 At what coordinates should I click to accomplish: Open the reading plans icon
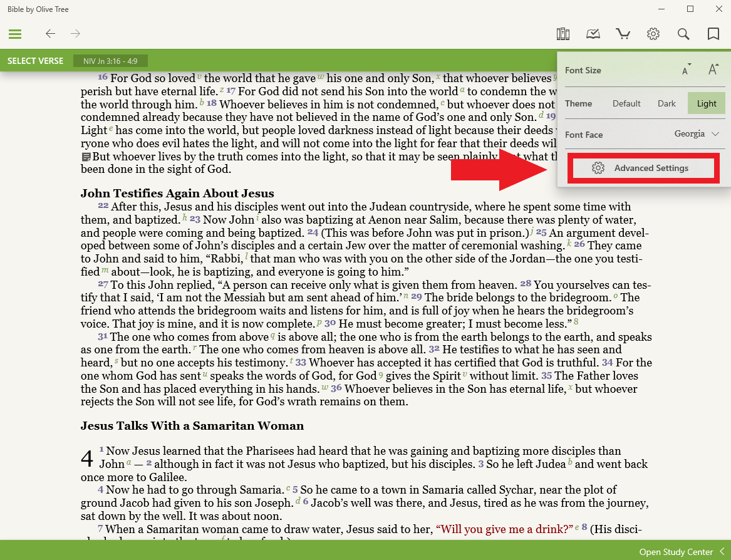pyautogui.click(x=593, y=34)
